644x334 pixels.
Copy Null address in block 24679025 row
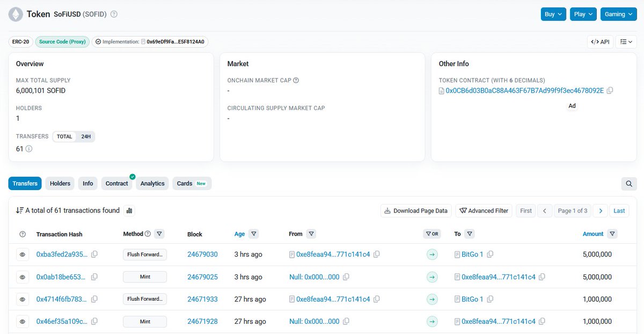click(x=346, y=277)
